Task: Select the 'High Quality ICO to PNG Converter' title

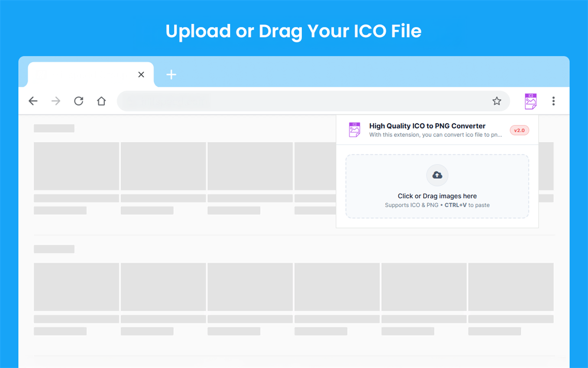Action: pos(427,126)
